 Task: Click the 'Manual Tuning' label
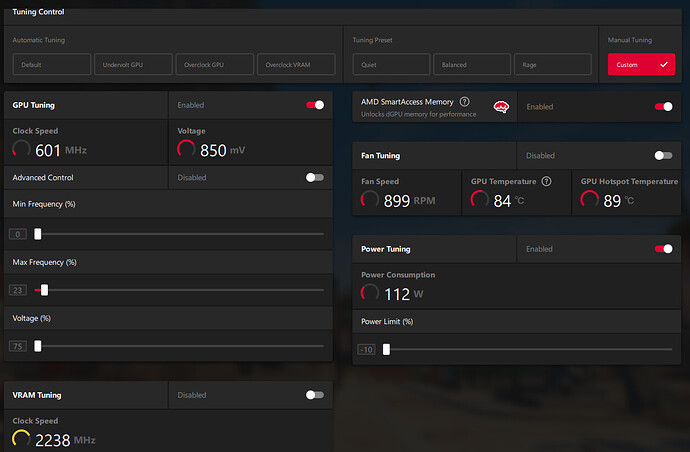click(630, 40)
